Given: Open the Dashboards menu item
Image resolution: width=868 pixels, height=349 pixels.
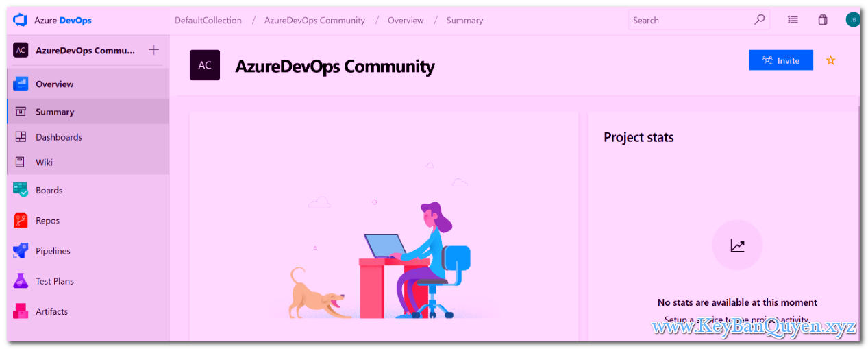Looking at the screenshot, I should coord(88,137).
